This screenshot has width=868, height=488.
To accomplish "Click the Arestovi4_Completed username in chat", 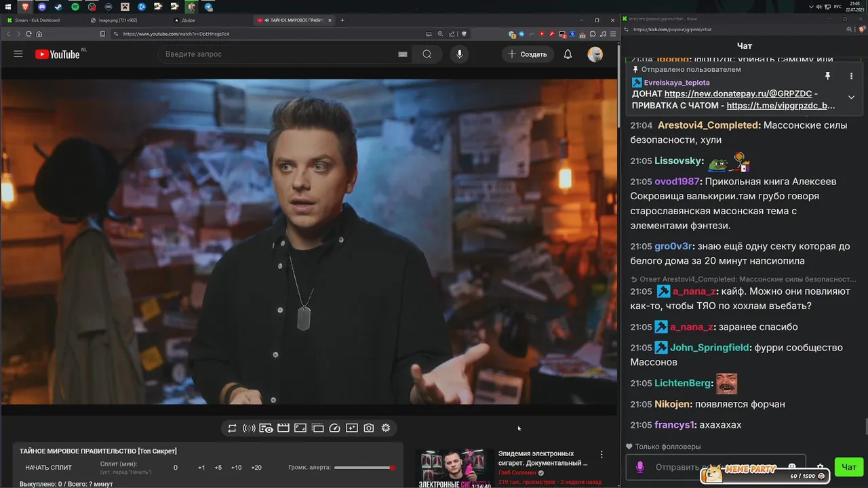I will pyautogui.click(x=709, y=125).
